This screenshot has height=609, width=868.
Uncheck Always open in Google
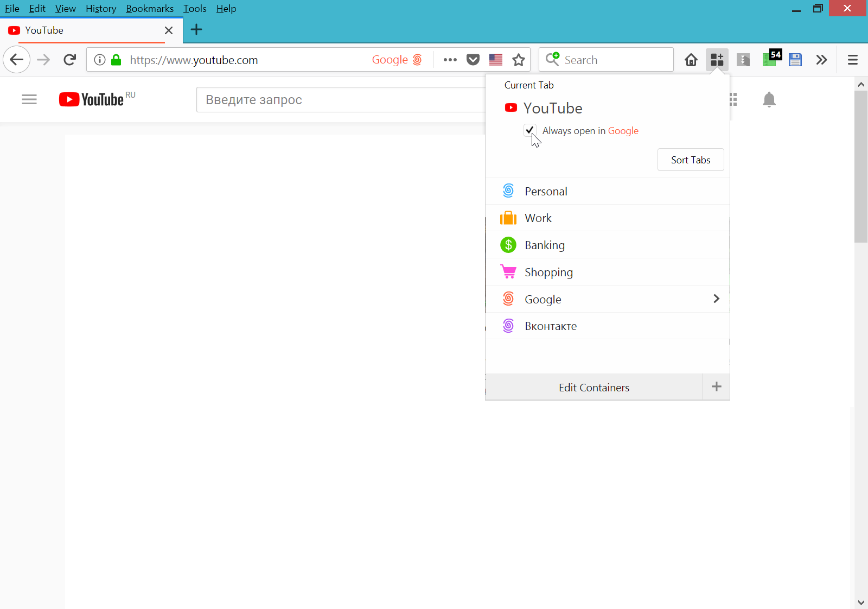530,130
